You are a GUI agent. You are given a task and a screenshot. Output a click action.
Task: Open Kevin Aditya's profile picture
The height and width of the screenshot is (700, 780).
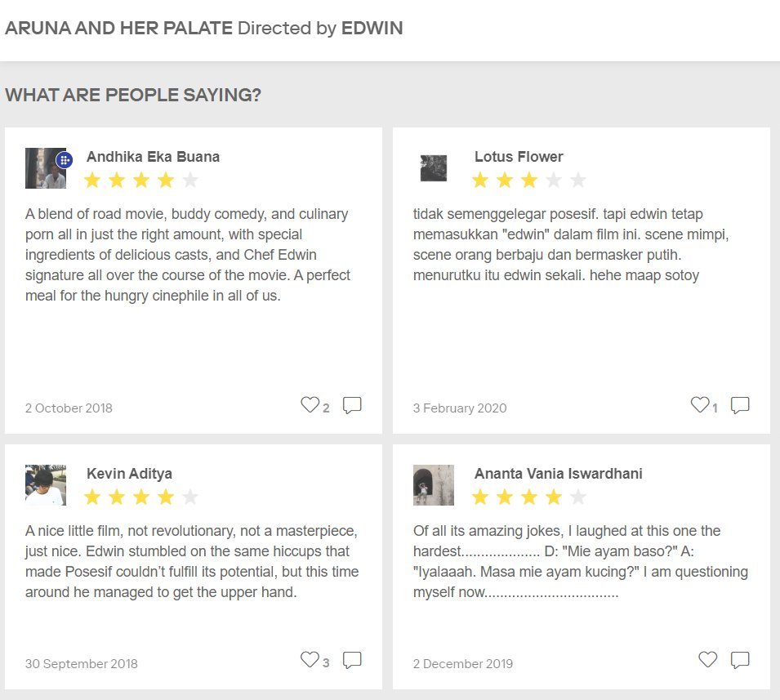[45, 485]
